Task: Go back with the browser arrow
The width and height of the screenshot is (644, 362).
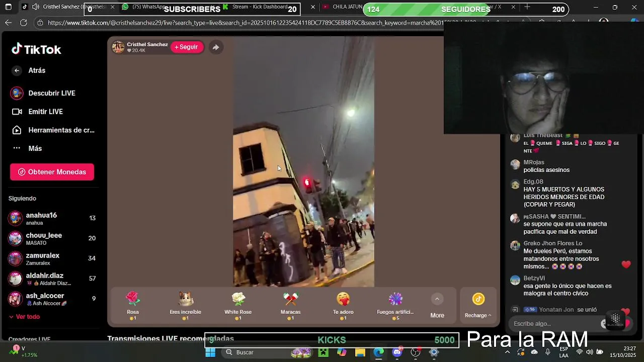Action: click(8, 23)
